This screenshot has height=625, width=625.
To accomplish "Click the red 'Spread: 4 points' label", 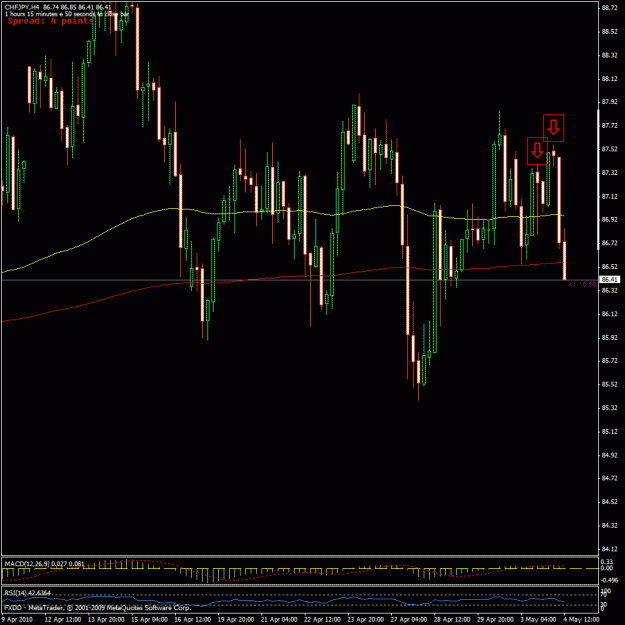I will pyautogui.click(x=50, y=21).
